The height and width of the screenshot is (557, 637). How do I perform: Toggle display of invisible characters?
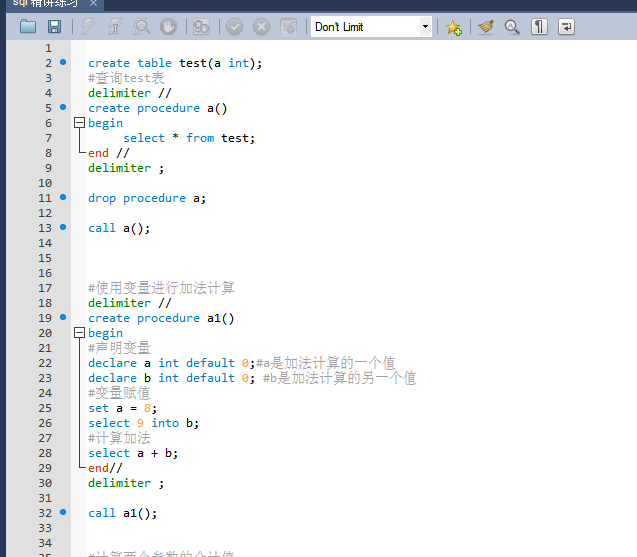[x=539, y=27]
